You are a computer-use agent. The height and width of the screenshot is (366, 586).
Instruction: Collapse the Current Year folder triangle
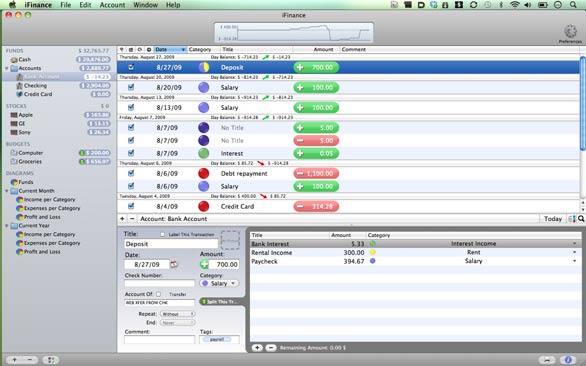tap(7, 226)
